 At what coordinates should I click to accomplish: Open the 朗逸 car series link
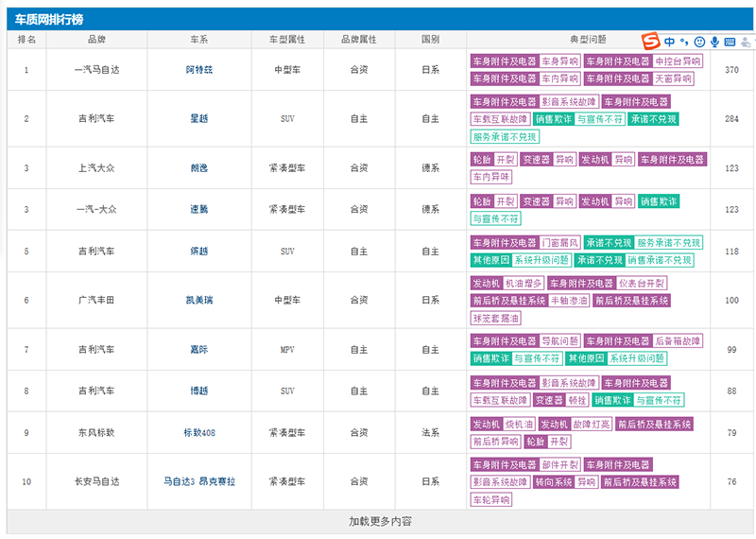point(199,168)
